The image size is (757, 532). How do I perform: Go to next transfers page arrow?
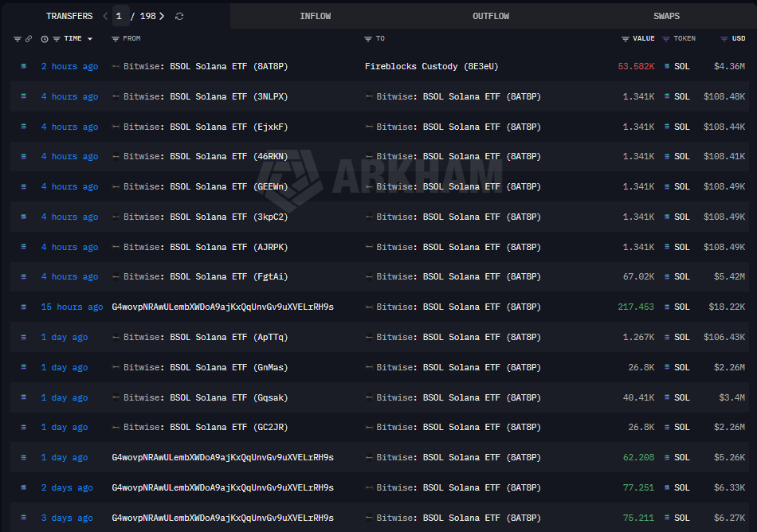pyautogui.click(x=162, y=16)
